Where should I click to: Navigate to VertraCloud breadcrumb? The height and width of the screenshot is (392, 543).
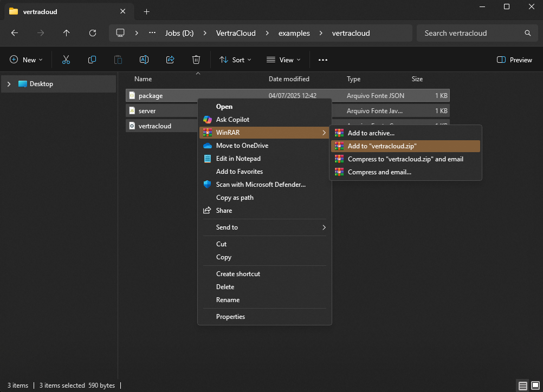click(236, 33)
